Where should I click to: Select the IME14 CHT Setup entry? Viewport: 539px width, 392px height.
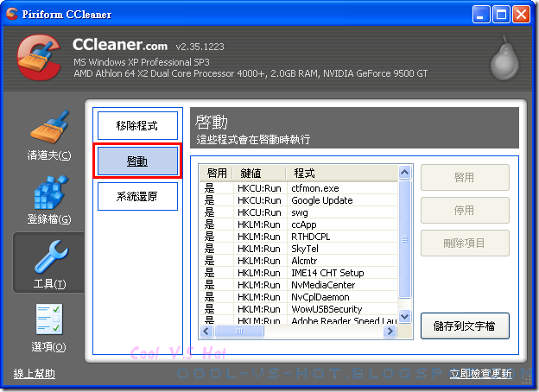[x=298, y=273]
